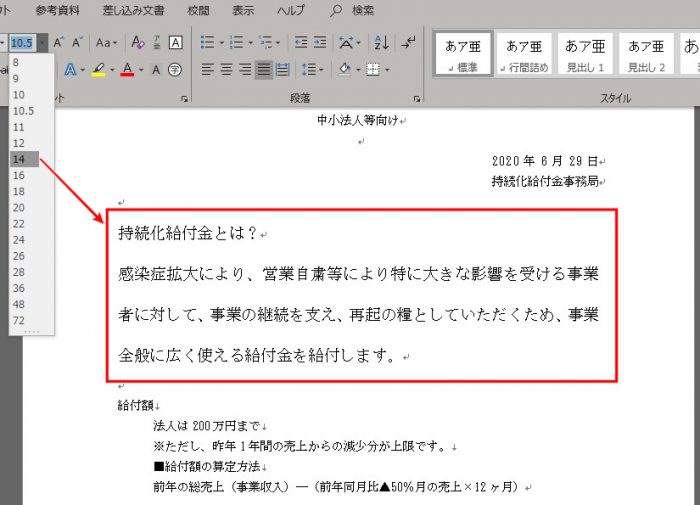The width and height of the screenshot is (700, 505).
Task: Click the phonetic guide (ruby) icon
Action: click(x=157, y=43)
